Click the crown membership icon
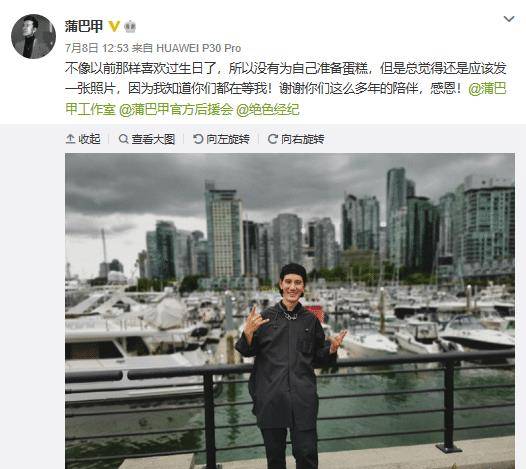Screen dimensions: 526x469 point(130,26)
